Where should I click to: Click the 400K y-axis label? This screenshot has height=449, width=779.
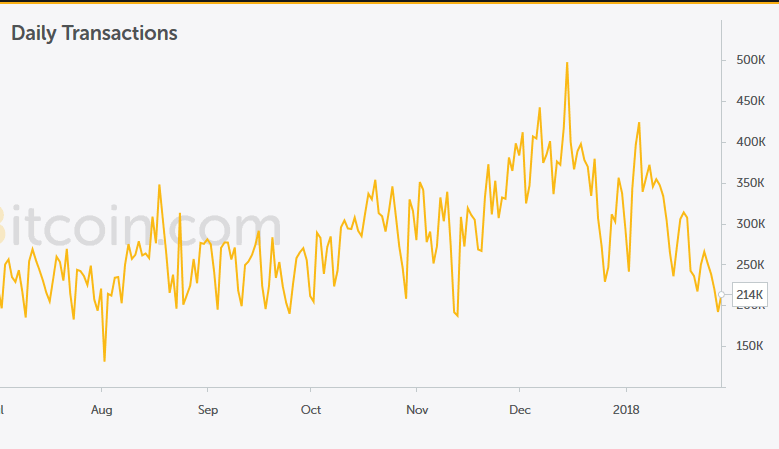[x=749, y=142]
